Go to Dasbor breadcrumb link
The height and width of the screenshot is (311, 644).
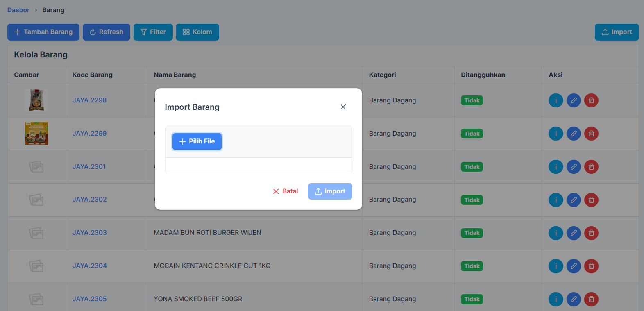[x=18, y=10]
